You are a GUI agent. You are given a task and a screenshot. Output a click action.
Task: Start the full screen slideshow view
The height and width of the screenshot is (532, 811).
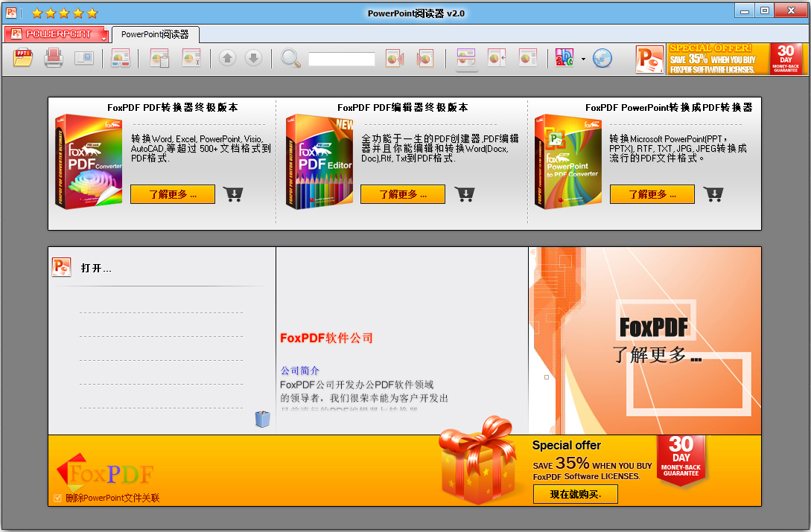coord(85,58)
